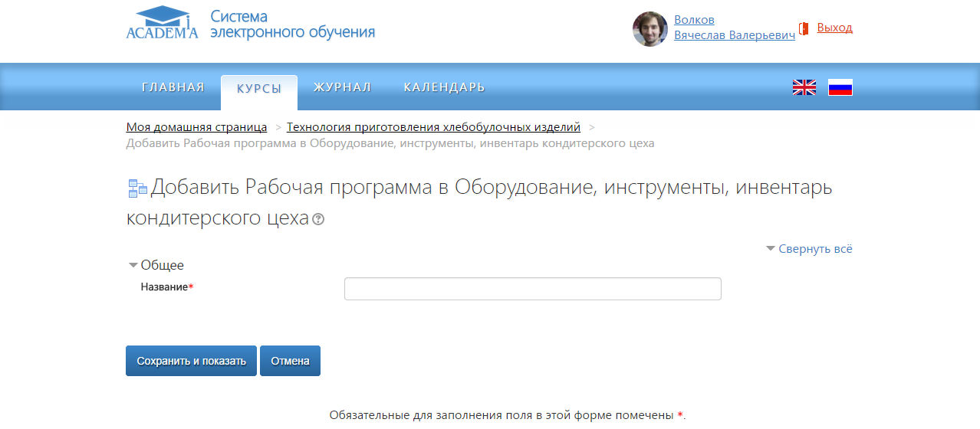
Task: Focus the Название text input field
Action: (532, 289)
